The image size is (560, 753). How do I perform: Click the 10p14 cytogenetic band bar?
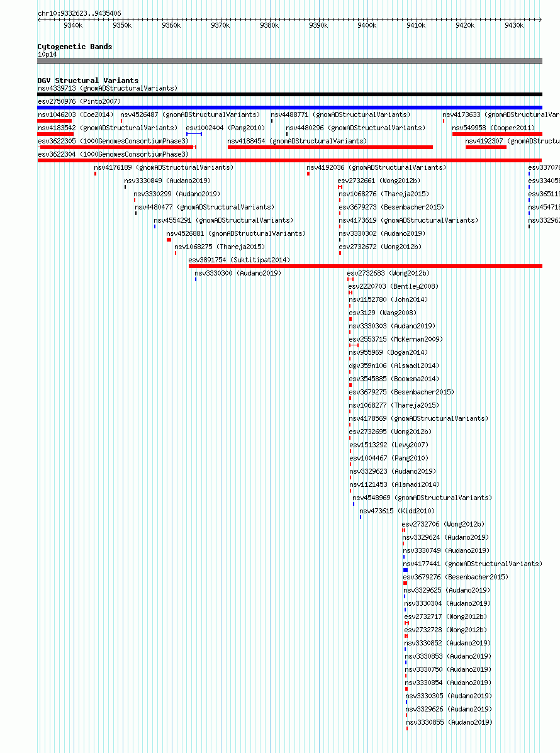click(x=289, y=61)
